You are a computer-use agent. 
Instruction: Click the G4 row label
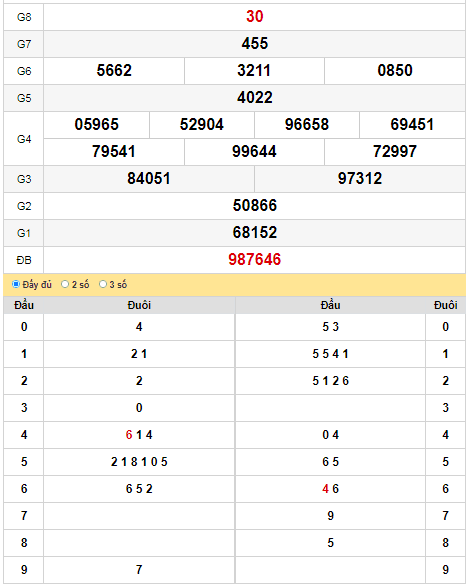24,139
